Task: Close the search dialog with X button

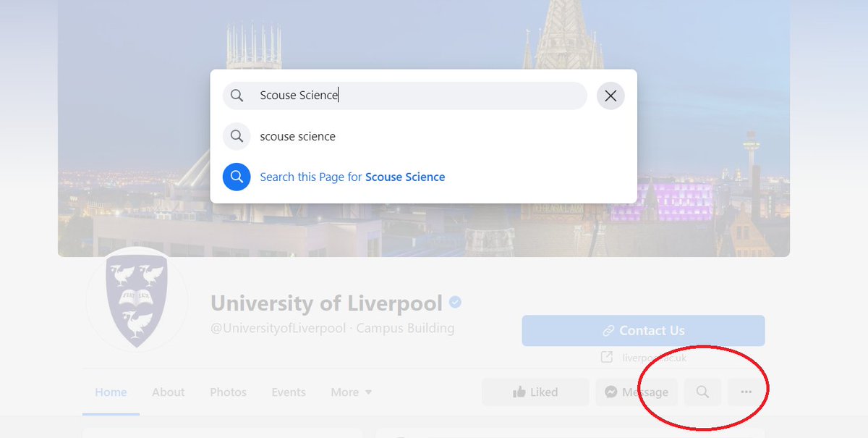Action: click(x=610, y=96)
